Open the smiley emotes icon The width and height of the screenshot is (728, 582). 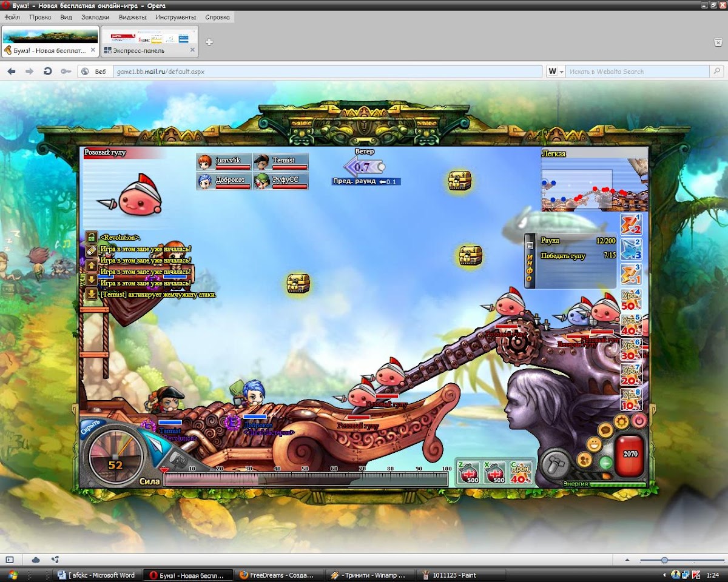595,445
